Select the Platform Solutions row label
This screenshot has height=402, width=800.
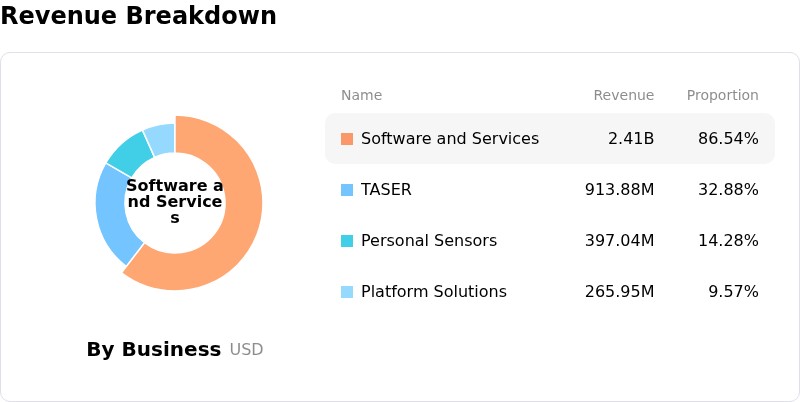click(x=434, y=291)
